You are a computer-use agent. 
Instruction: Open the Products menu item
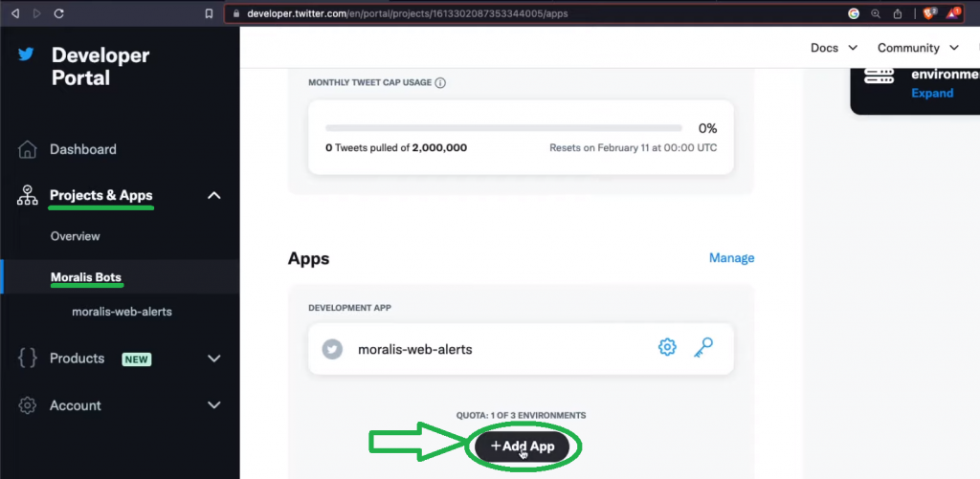[77, 359]
